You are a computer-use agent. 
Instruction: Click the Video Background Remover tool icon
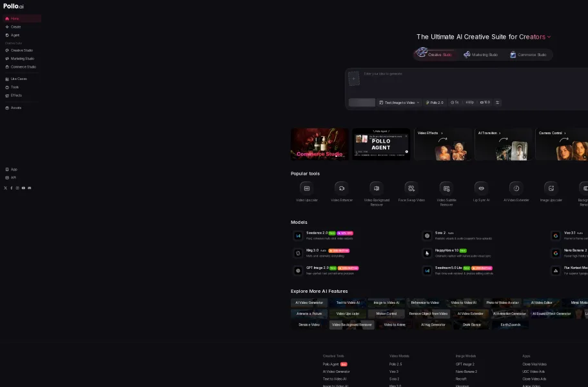377,188
